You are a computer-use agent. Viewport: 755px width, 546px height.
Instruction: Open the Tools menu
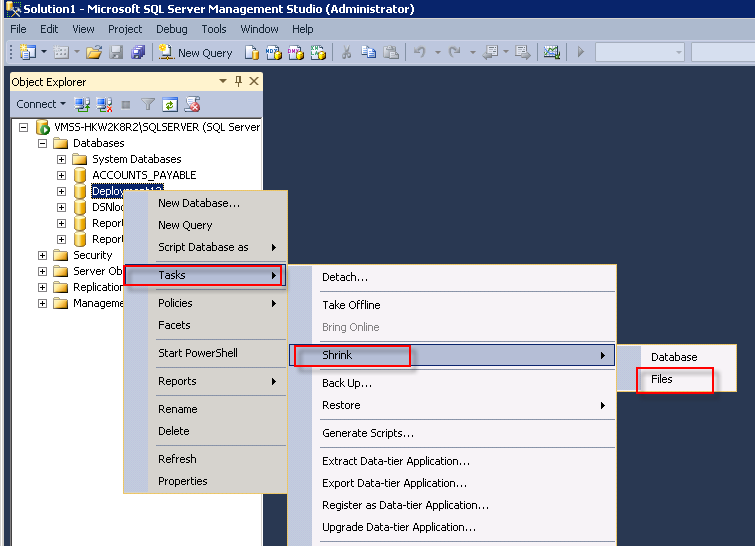click(x=214, y=29)
